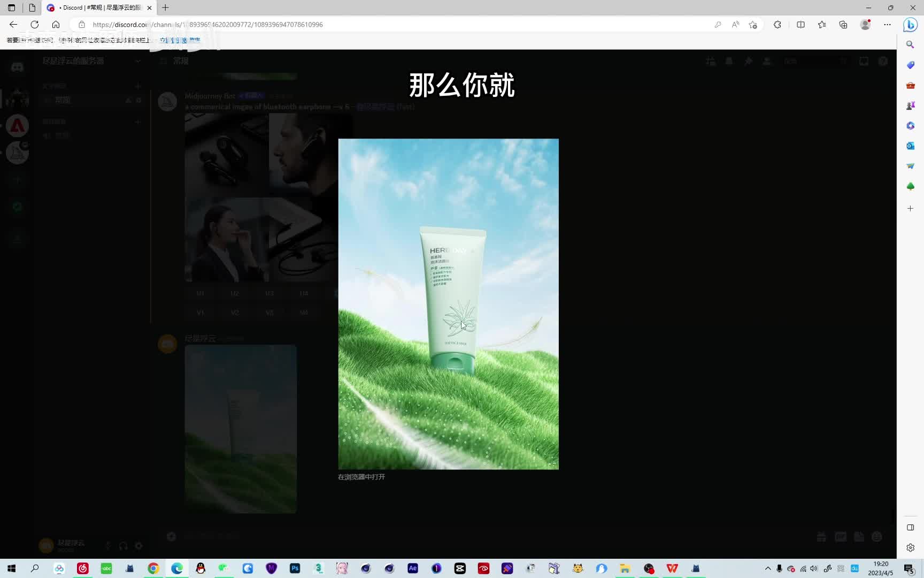The image size is (924, 578).
Task: Click the enlarged cleanser product image
Action: (x=448, y=303)
